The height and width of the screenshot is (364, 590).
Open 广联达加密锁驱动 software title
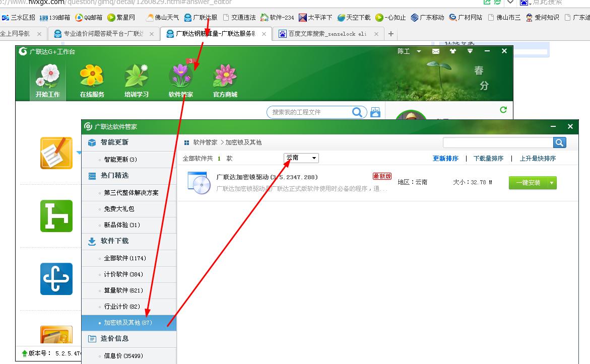267,177
